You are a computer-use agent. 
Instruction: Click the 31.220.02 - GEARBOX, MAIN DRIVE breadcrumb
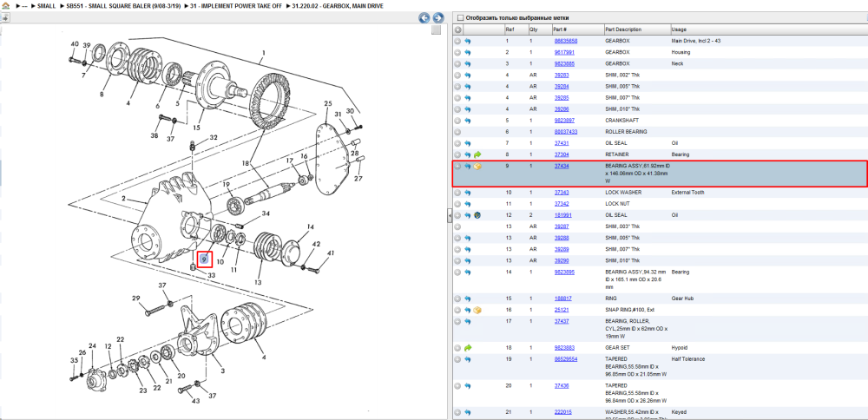point(337,5)
